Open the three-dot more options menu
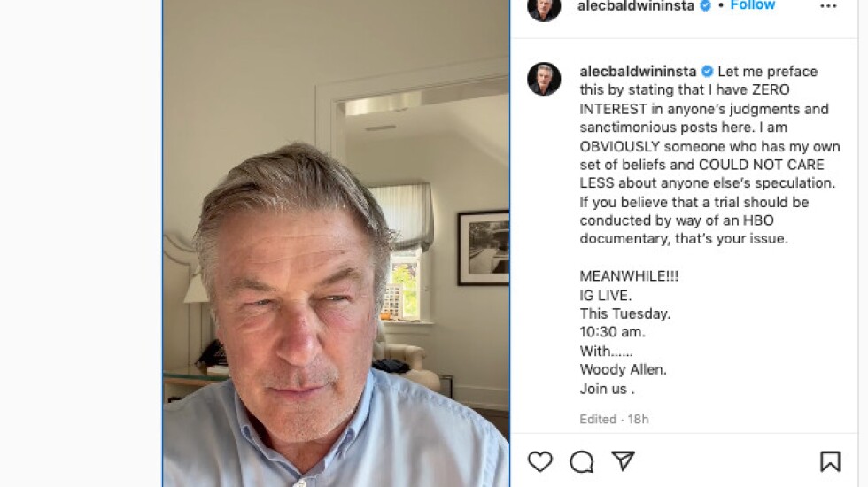This screenshot has height=487, width=868. 828,6
